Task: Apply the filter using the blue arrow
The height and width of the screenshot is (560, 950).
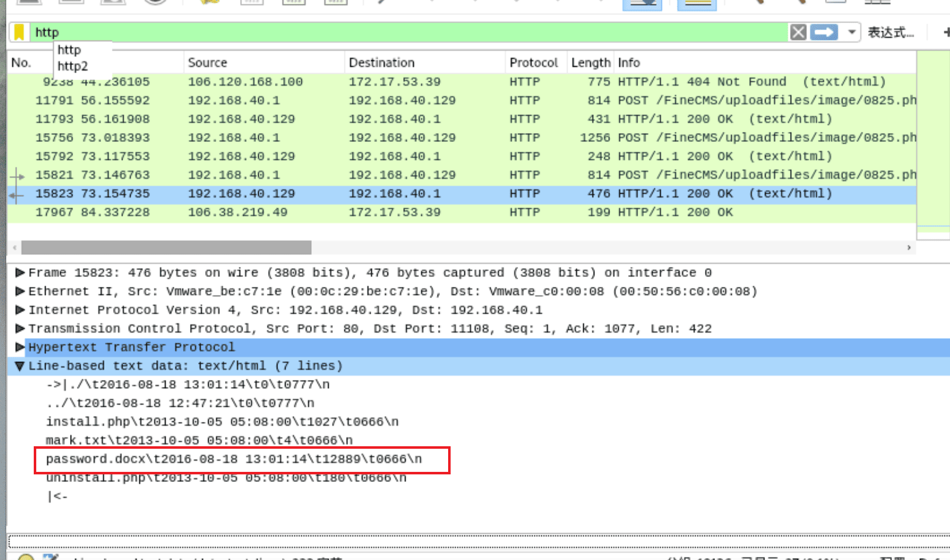Action: [824, 32]
